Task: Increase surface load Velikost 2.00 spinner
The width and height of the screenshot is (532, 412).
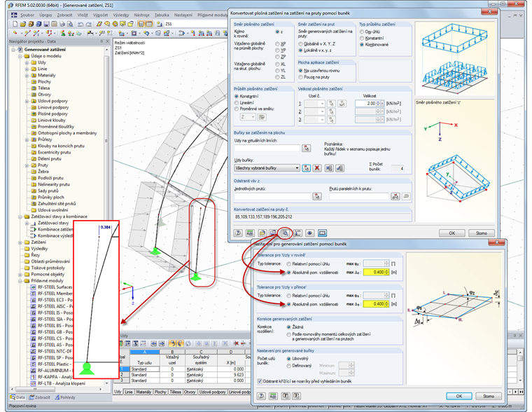Action: point(378,102)
